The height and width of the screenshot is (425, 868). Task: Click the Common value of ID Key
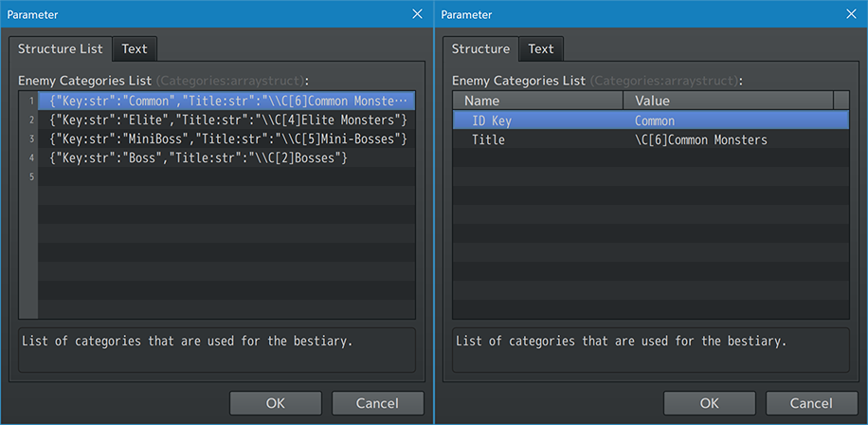point(655,120)
